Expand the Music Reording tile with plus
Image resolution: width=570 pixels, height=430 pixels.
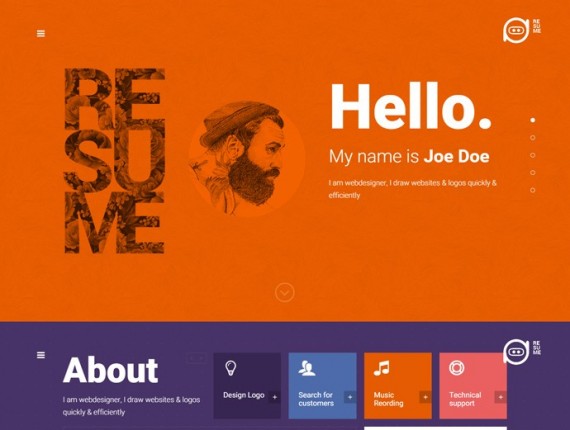425,397
